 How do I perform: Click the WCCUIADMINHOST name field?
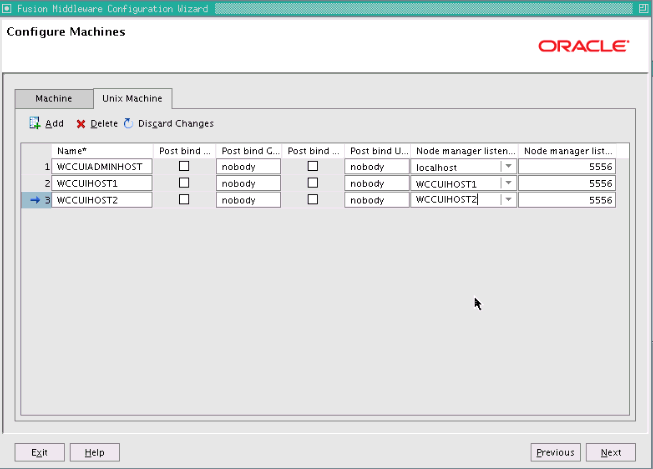[102, 167]
